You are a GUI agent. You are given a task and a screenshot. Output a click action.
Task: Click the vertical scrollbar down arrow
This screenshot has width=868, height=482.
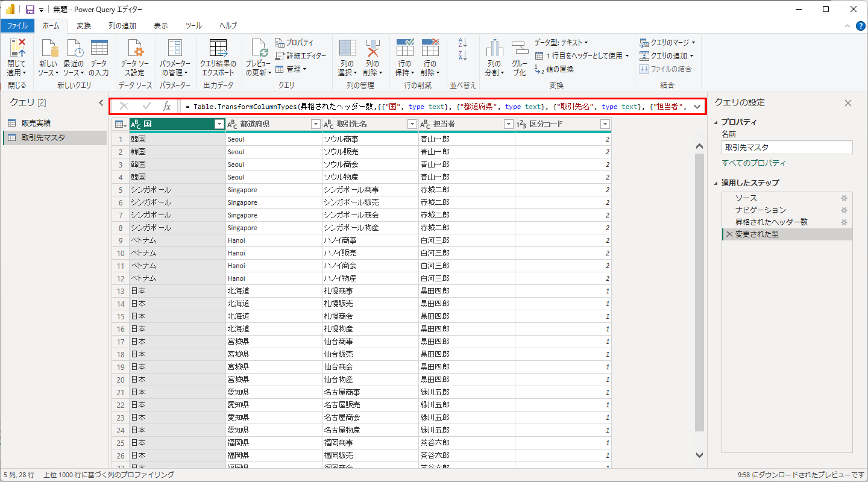699,455
